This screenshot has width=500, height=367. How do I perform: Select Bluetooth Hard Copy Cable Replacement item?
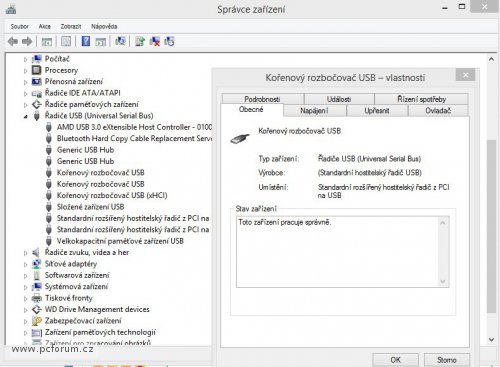(x=134, y=138)
